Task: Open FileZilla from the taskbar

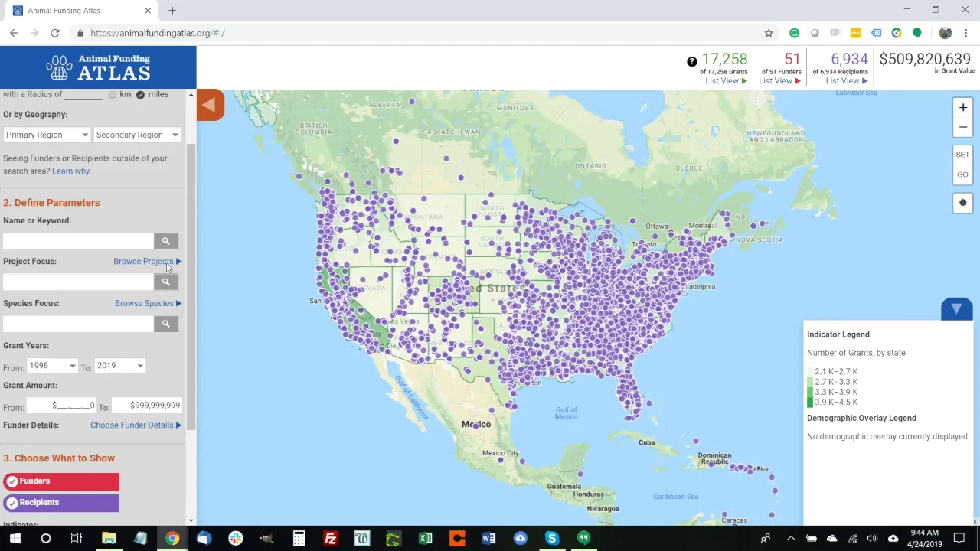Action: pos(330,539)
